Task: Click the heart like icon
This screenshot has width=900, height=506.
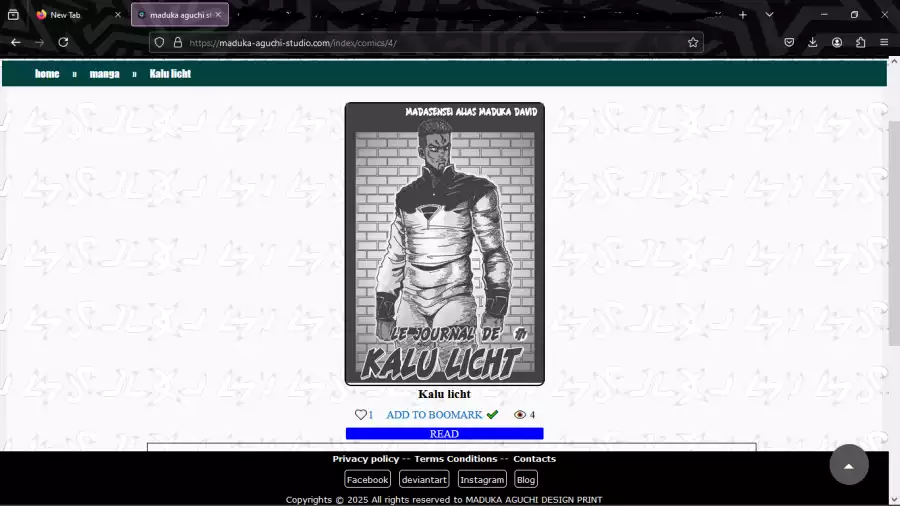Action: (360, 415)
